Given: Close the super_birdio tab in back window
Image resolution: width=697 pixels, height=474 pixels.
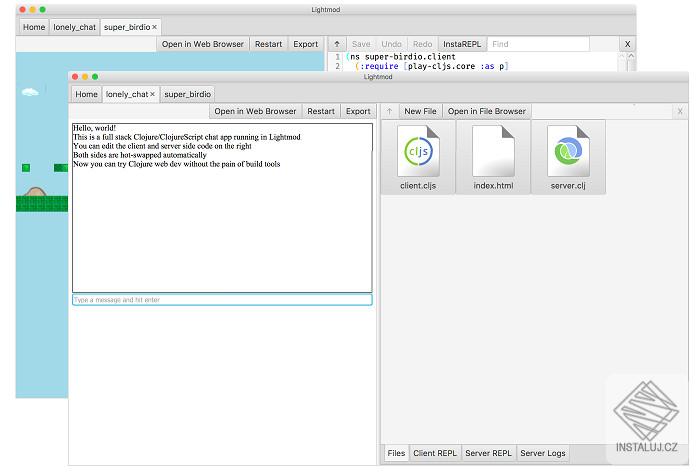Looking at the screenshot, I should 155,27.
